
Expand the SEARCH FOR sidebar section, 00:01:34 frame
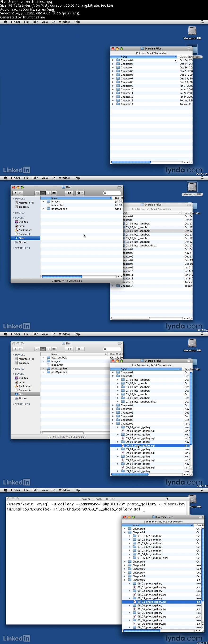pyautogui.click(x=13, y=404)
